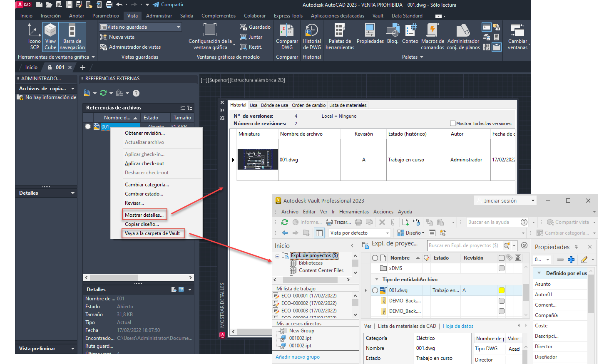This screenshot has width=604, height=364.
Task: Launch Macros de comandos
Action: (432, 37)
